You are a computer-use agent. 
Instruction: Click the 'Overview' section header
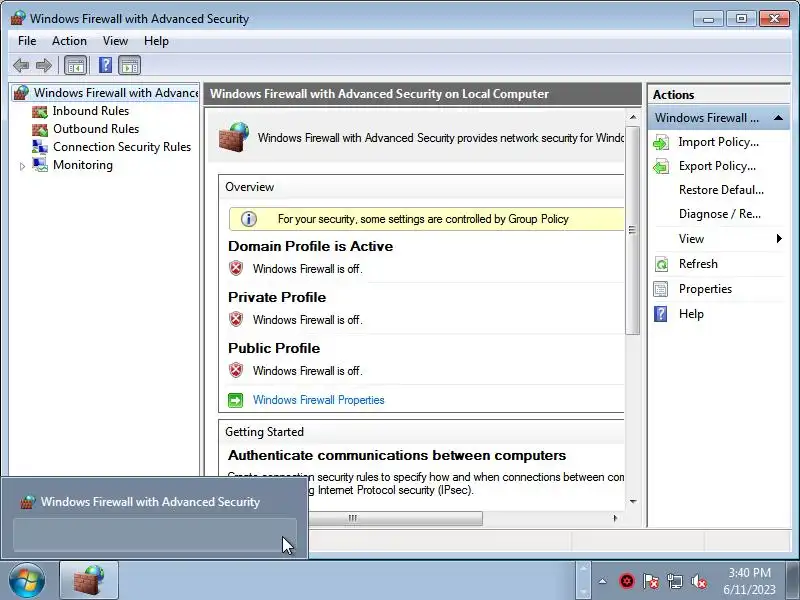[249, 187]
